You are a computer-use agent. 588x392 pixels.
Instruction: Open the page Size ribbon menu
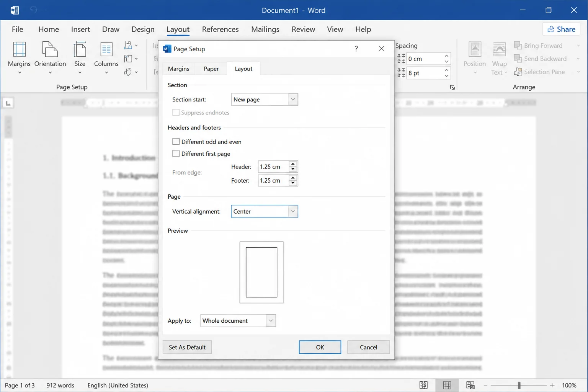pyautogui.click(x=80, y=57)
